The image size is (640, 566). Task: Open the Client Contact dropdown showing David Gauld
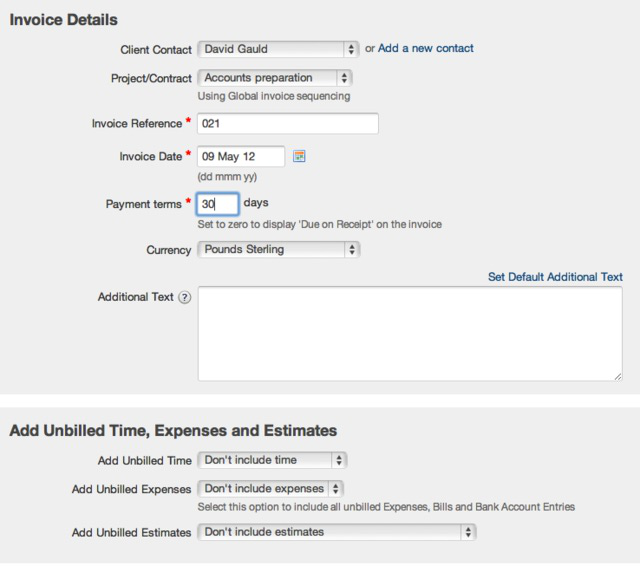click(278, 49)
